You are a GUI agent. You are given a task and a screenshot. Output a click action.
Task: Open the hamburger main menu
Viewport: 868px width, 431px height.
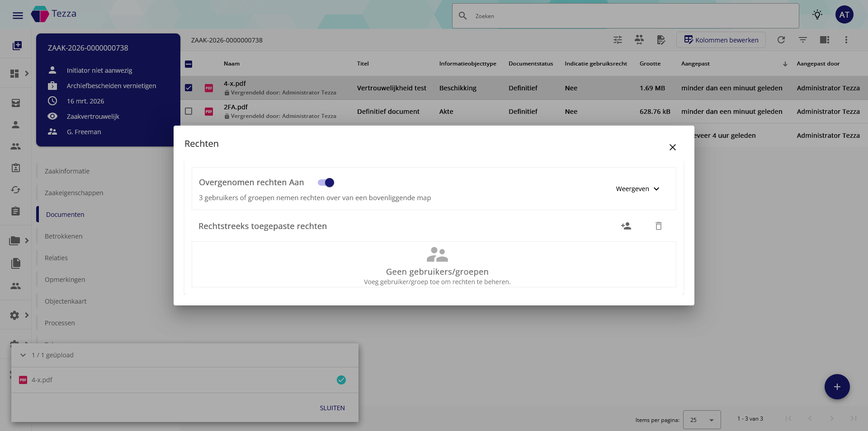tap(18, 16)
